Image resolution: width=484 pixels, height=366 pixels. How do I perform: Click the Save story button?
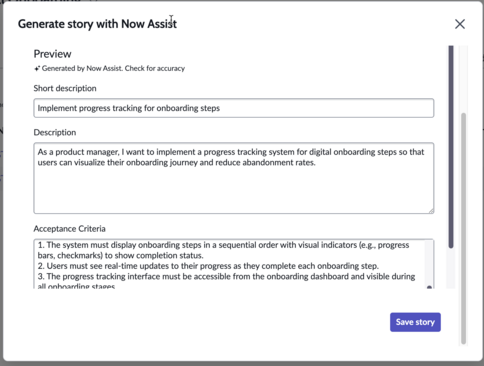(415, 322)
